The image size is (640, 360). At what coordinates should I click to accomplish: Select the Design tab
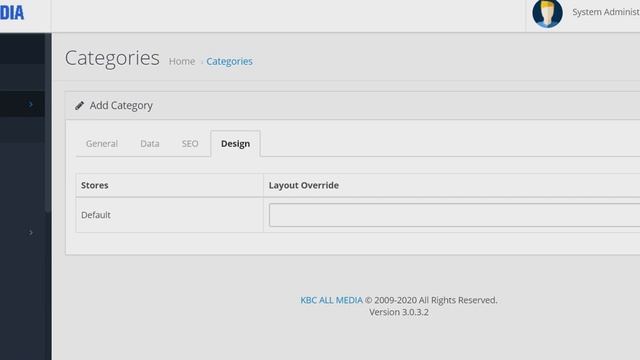coord(236,144)
